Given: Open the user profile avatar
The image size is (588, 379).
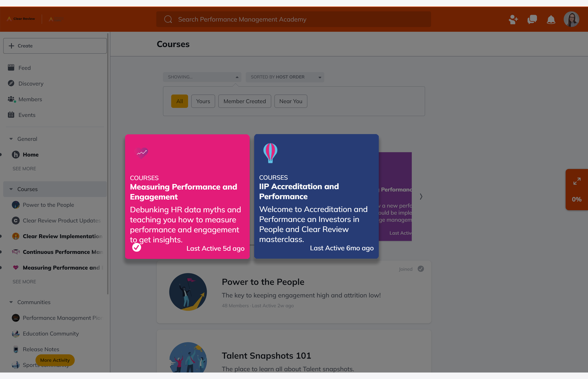Looking at the screenshot, I should [571, 19].
